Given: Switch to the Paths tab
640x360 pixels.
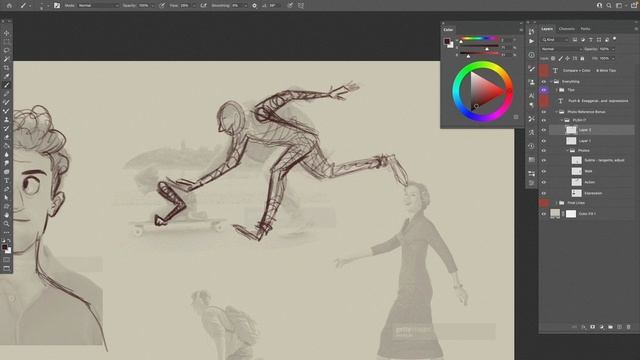Looking at the screenshot, I should click(585, 29).
